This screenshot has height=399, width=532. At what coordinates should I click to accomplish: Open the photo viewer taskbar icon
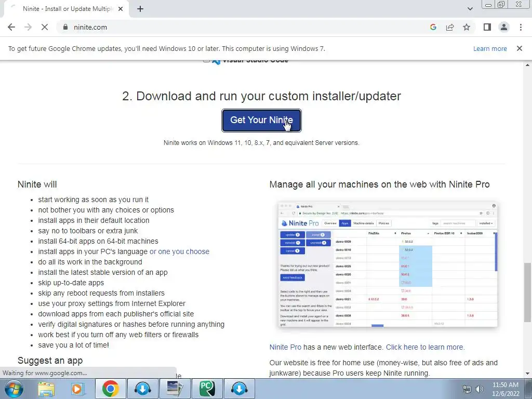click(x=175, y=389)
